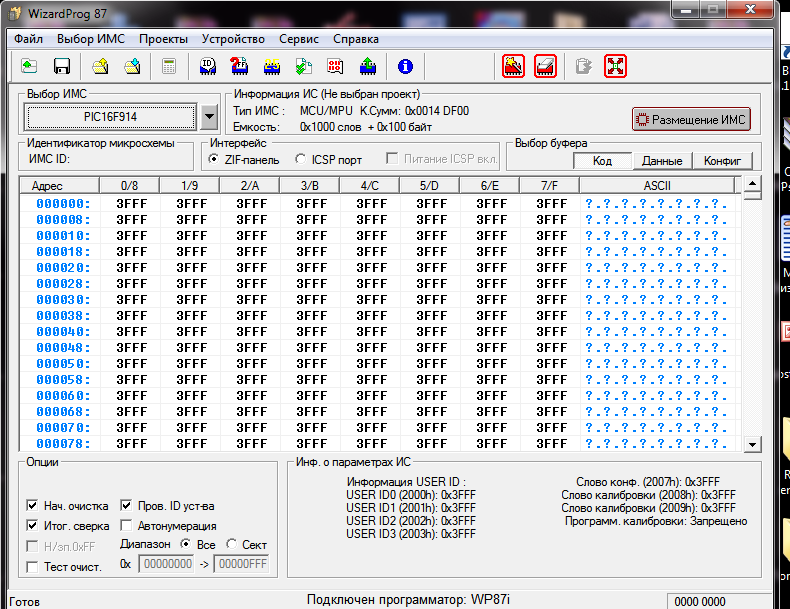Image resolution: width=790 pixels, height=609 pixels.
Task: Click the 3FFF cell under 3/B in row 000020:
Action: tap(311, 268)
